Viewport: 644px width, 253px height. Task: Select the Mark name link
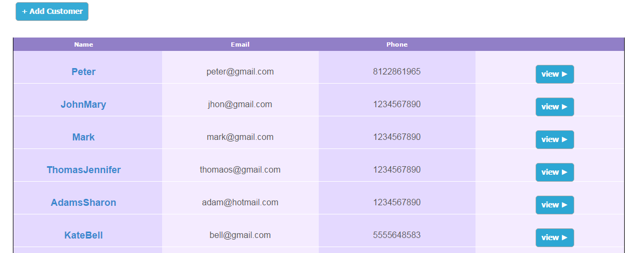[x=83, y=137]
